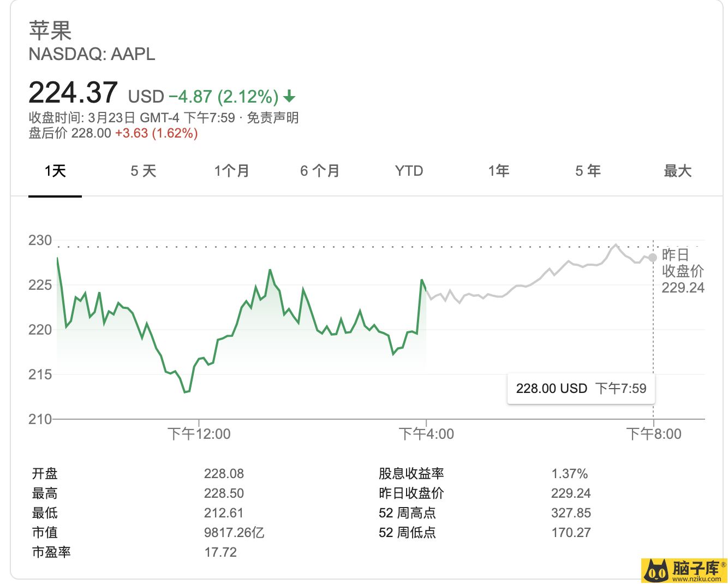Click the 苹果 company name heading
This screenshot has width=728, height=584.
click(x=50, y=31)
